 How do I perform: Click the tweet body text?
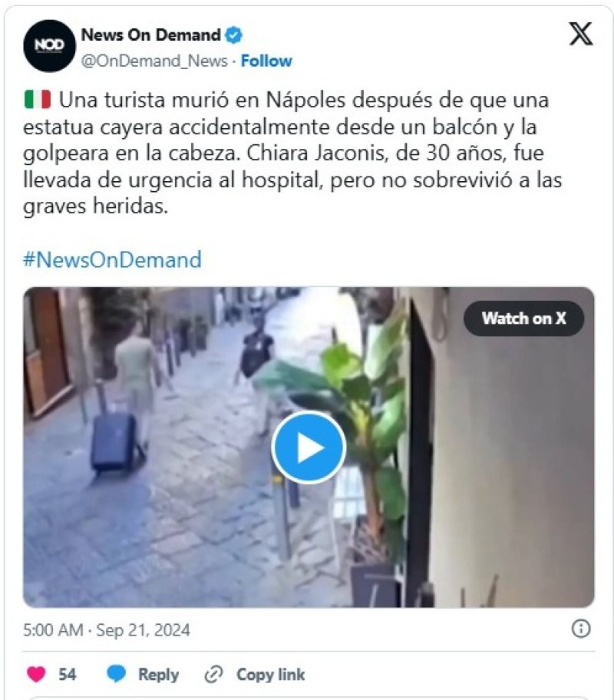pyautogui.click(x=292, y=154)
